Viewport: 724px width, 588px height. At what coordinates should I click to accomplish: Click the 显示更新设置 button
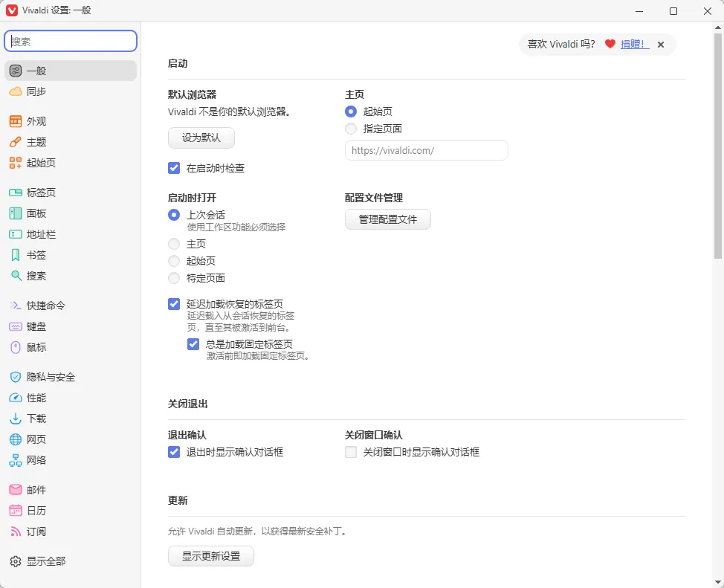point(211,556)
